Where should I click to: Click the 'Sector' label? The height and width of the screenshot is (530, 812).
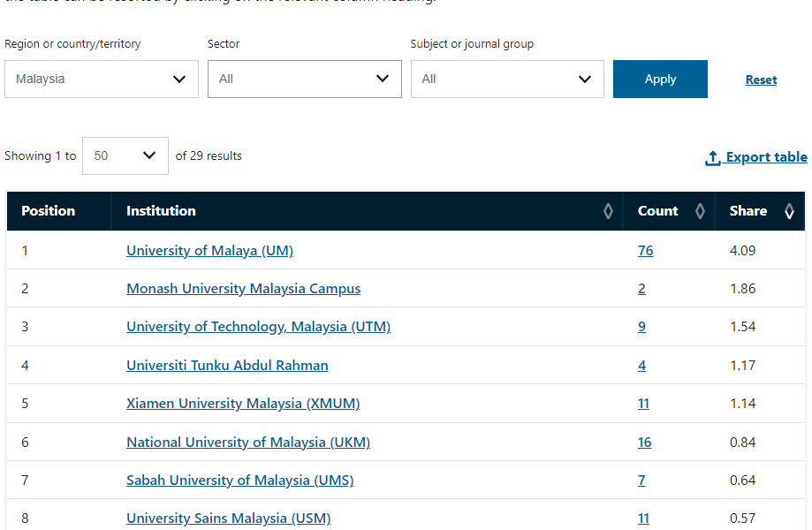[x=224, y=44]
